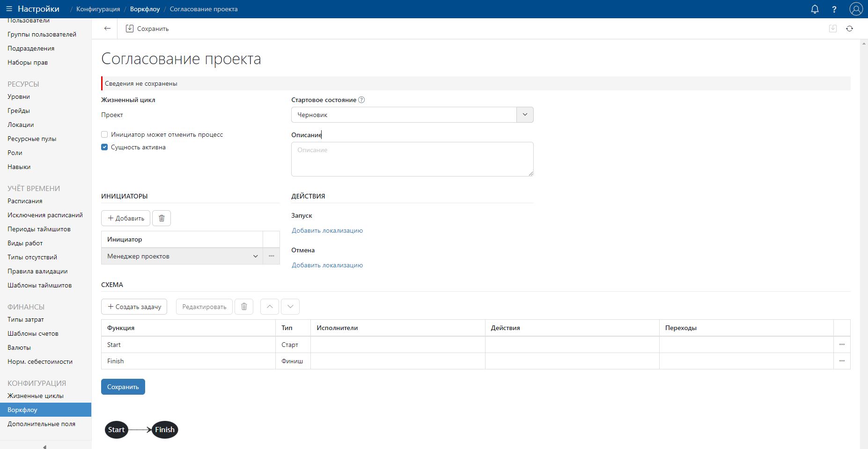Open Виды работ in the sidebar
This screenshot has height=449, width=868.
[25, 243]
